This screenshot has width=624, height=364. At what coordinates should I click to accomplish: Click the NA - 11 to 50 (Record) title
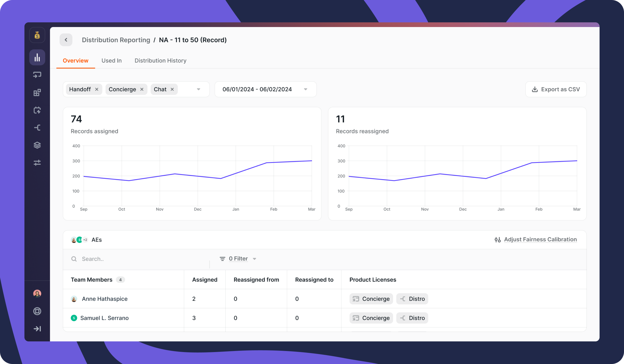(193, 40)
